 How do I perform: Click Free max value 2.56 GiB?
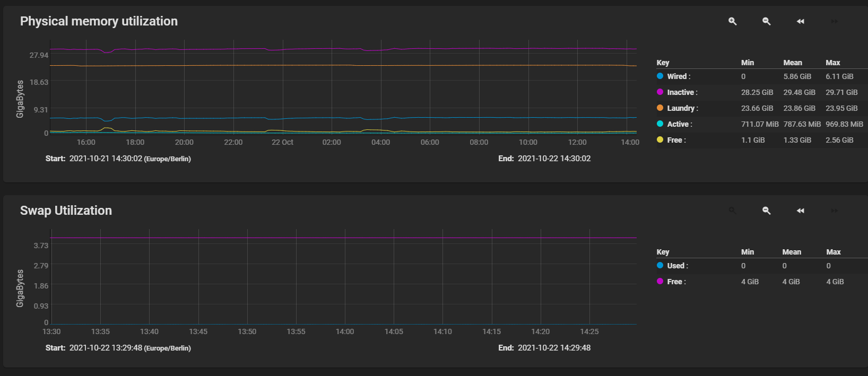839,140
